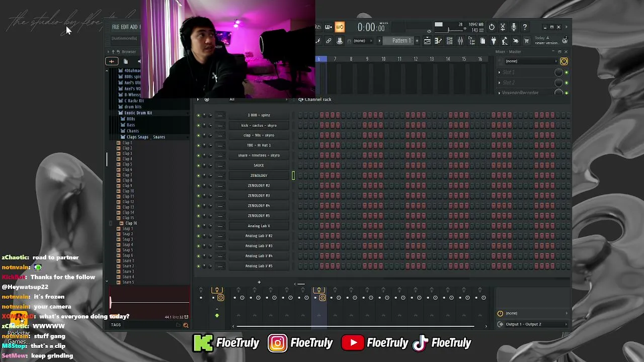The image size is (644, 362).
Task: Open the tempo tapper icon
Action: 505,41
